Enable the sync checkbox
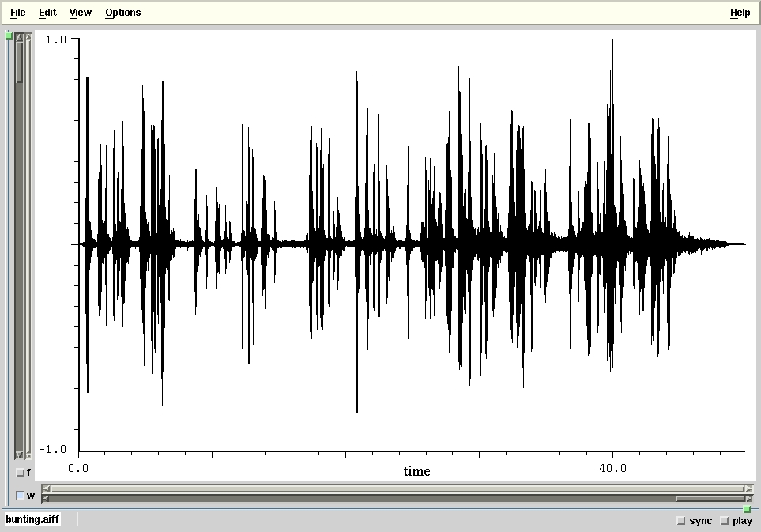 (x=681, y=521)
